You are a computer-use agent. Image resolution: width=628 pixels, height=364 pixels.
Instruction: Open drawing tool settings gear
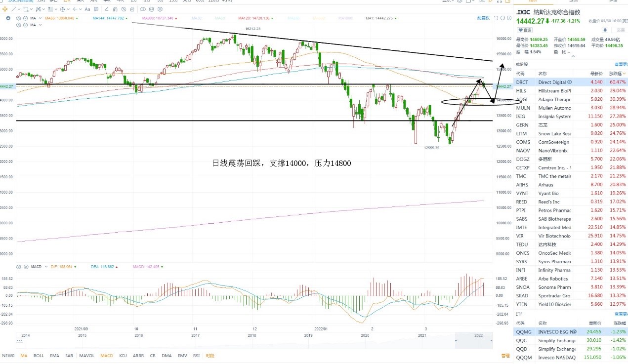160,9
